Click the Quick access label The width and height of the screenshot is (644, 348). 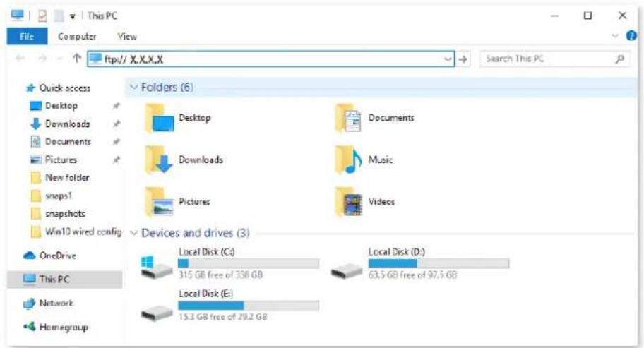tap(64, 88)
